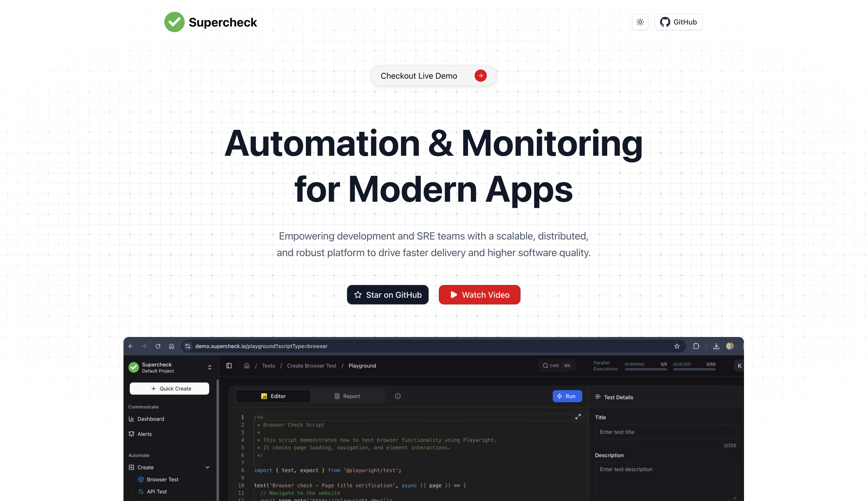The image size is (868, 501).
Task: Toggle the light/dark theme sun icon
Action: (x=640, y=22)
